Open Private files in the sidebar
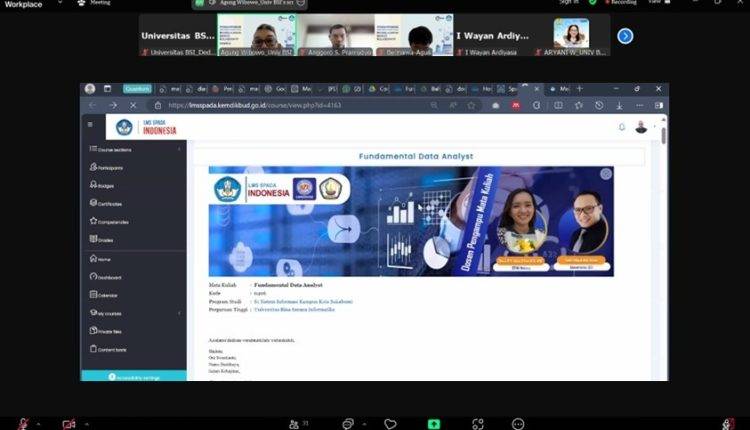Image resolution: width=750 pixels, height=430 pixels. 105,331
